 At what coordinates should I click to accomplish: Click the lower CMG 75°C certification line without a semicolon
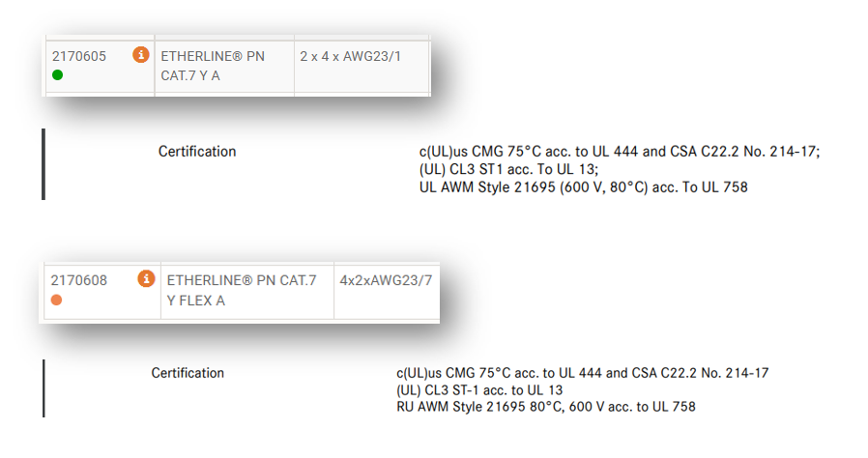coord(582,373)
